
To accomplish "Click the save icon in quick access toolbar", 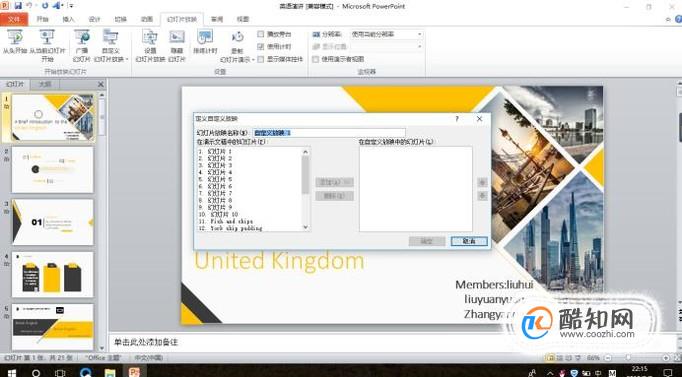I will [18, 6].
